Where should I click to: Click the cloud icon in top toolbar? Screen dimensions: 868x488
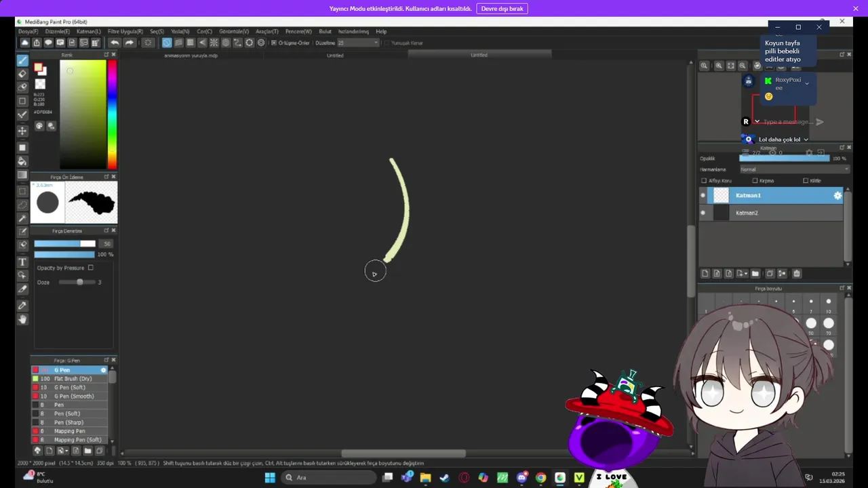pos(24,43)
